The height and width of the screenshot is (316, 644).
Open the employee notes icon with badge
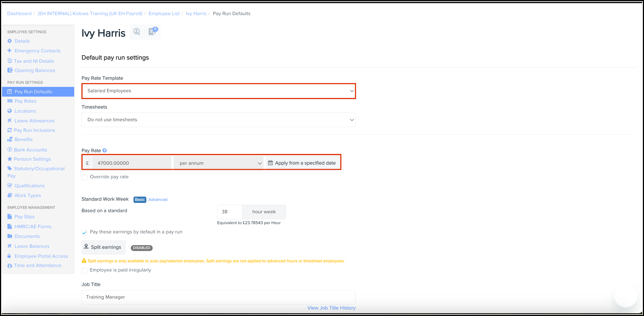152,32
